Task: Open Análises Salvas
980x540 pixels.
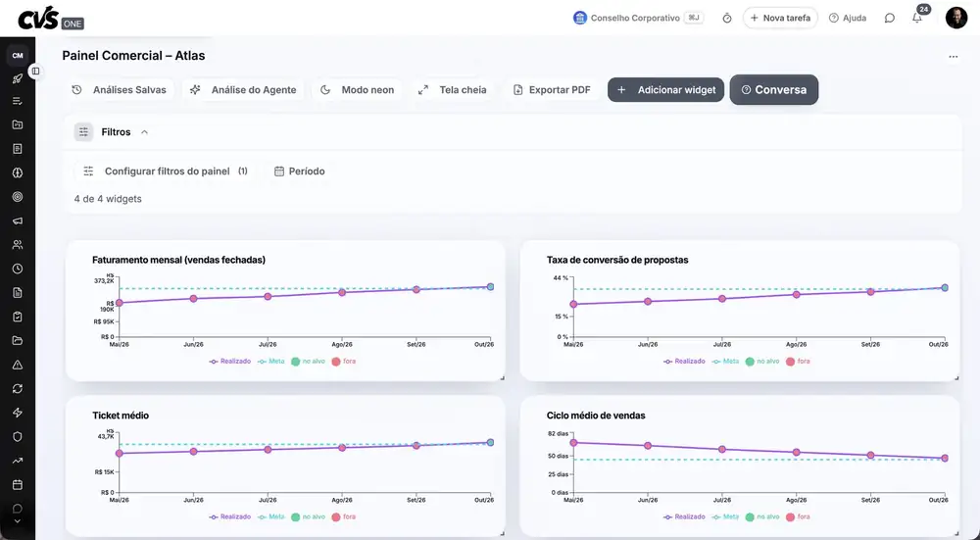Action: (x=119, y=90)
